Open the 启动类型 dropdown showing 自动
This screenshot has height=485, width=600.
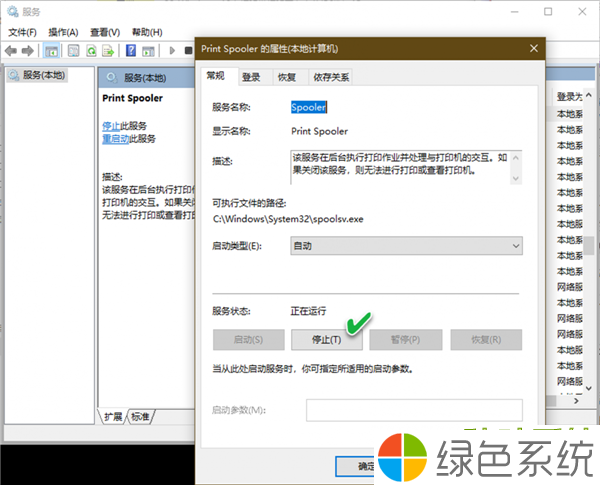pyautogui.click(x=406, y=246)
